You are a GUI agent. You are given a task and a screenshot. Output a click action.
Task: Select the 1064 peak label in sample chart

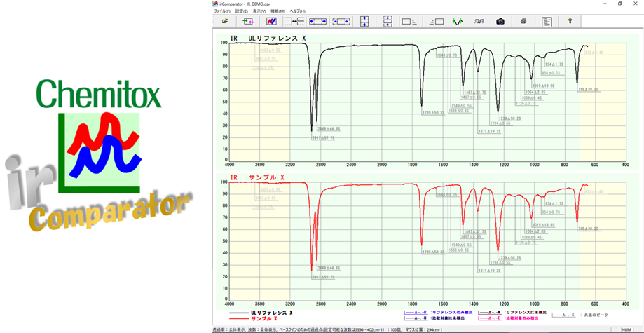click(x=535, y=231)
